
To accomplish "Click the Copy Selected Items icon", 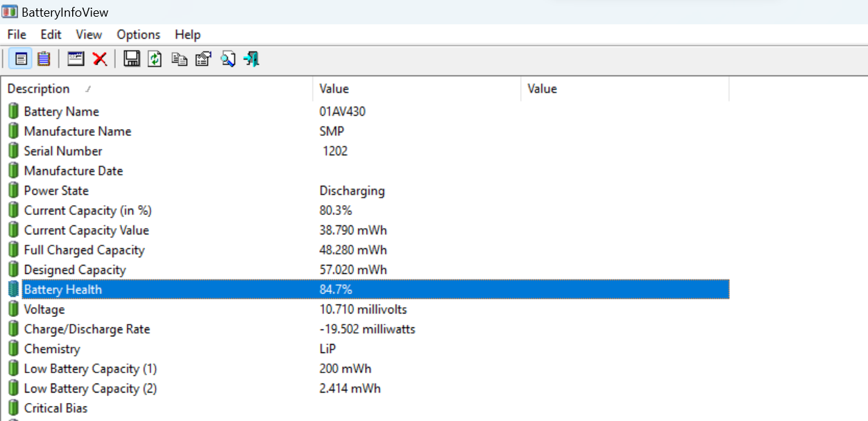I will 179,59.
